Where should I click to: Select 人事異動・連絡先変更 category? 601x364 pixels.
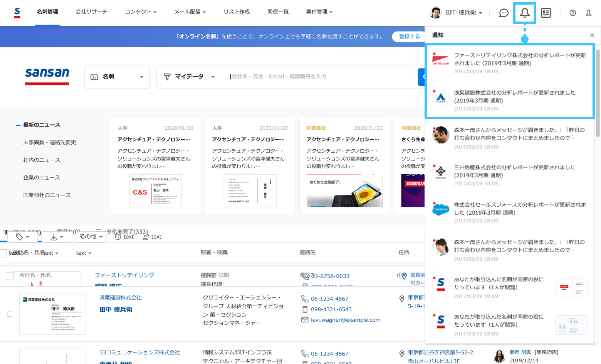[50, 142]
